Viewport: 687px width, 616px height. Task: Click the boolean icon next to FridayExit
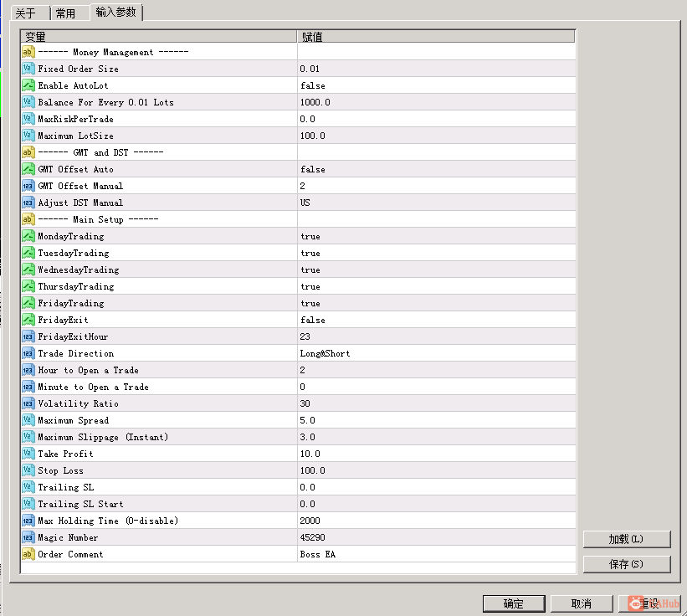click(28, 320)
